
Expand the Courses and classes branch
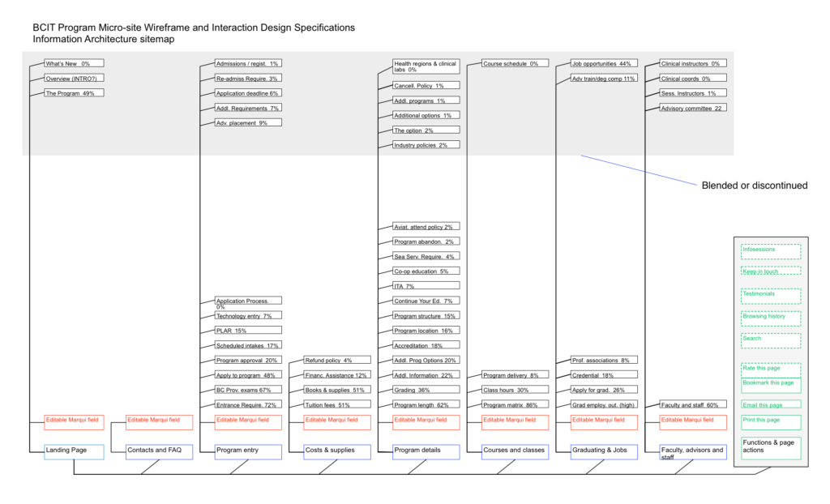tap(515, 451)
